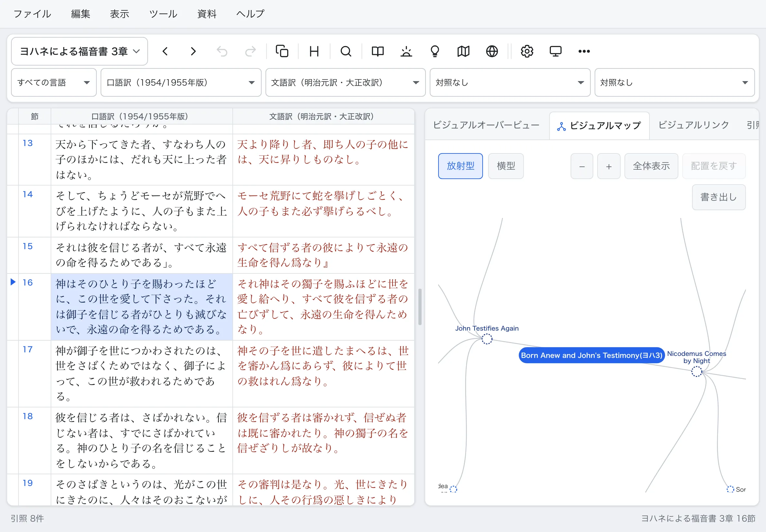Switch to ビジュアルリンク tab
This screenshot has width=766, height=532.
coord(694,125)
